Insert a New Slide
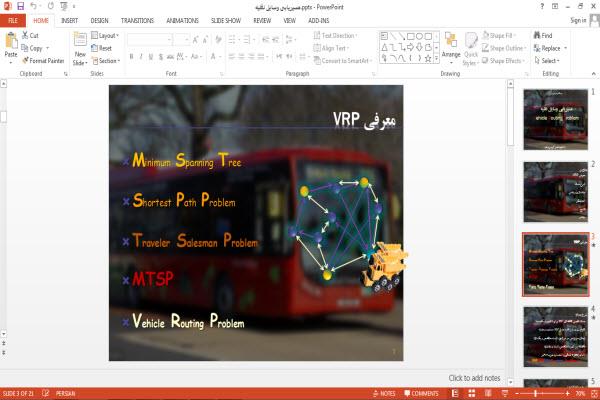The image size is (600, 400). 80,49
